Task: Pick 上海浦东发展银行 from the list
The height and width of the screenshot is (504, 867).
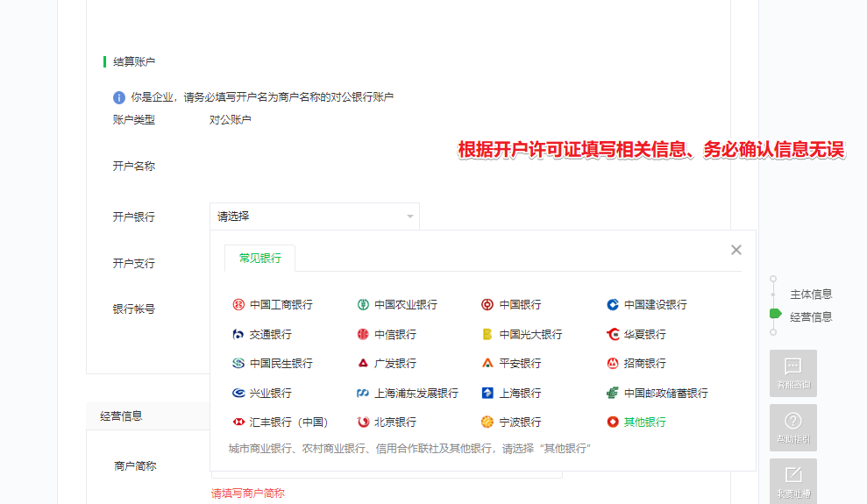Action: pyautogui.click(x=416, y=393)
